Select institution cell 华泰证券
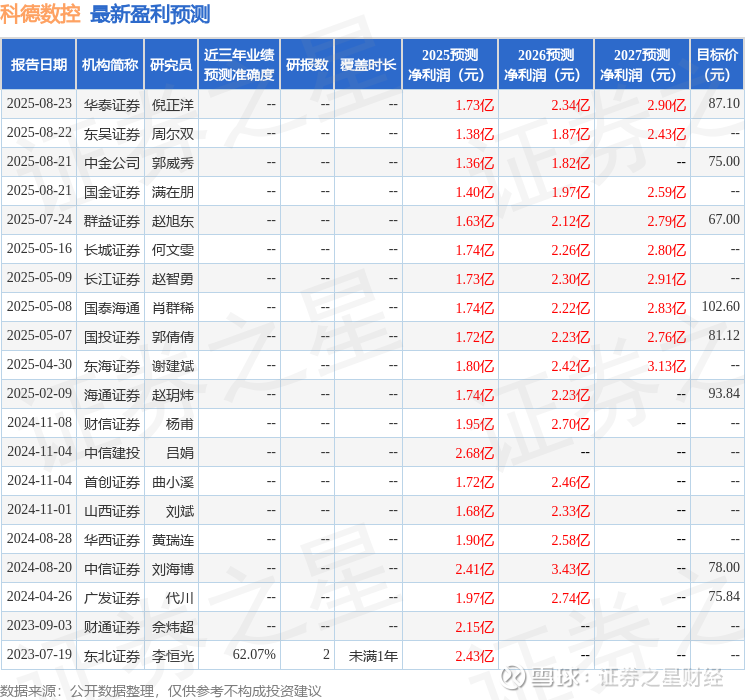 pyautogui.click(x=112, y=105)
